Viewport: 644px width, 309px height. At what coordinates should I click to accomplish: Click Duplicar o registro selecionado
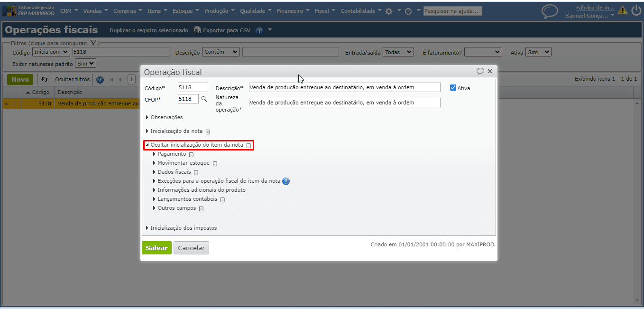coord(149,30)
